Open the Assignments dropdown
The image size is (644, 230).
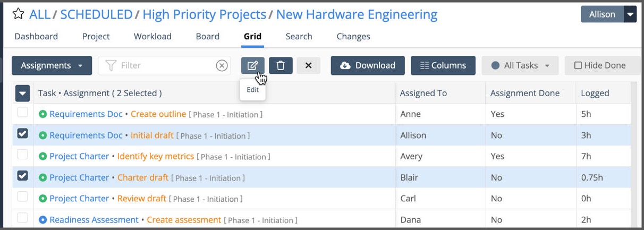[52, 65]
